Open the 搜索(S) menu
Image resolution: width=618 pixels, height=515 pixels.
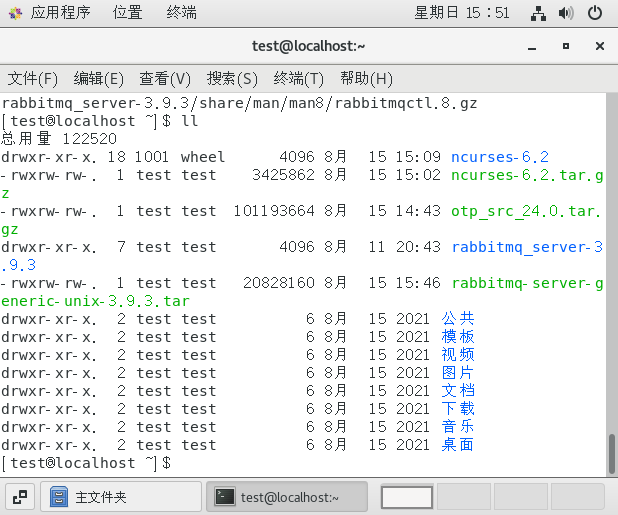[232, 79]
